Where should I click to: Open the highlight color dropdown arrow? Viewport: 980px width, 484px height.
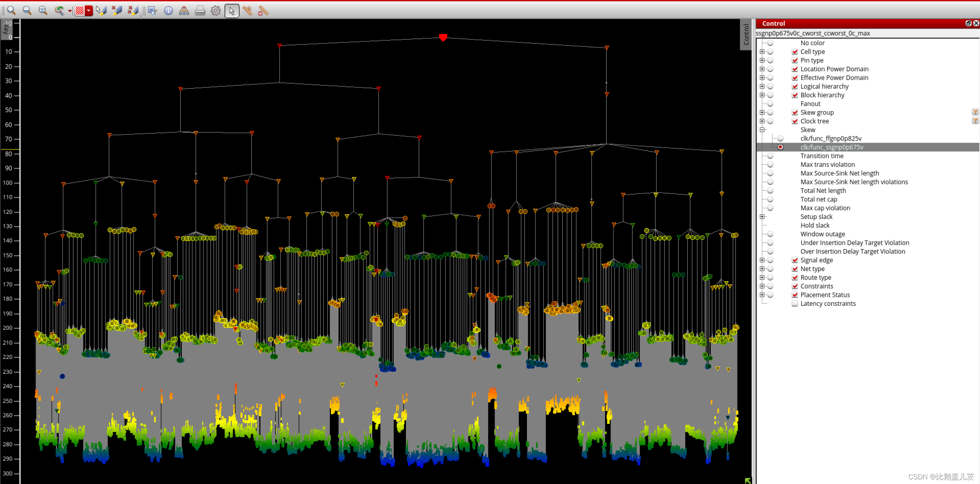coord(88,11)
